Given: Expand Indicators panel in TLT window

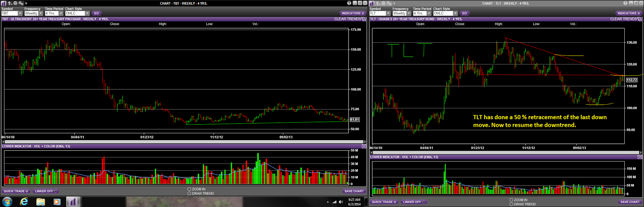Looking at the screenshot, I should pos(629,13).
